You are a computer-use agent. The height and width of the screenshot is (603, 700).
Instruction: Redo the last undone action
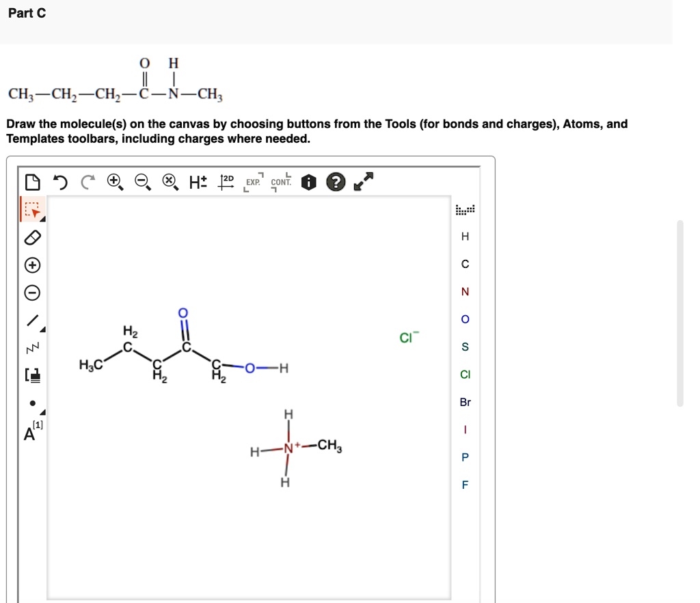click(x=84, y=180)
